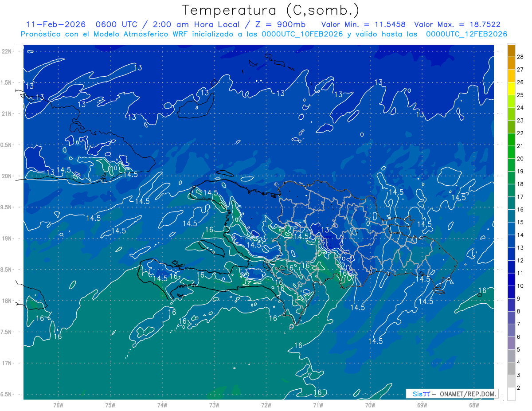532x411 pixels.
Task: Click the white bottom segment of the color scale
Action: click(511, 394)
